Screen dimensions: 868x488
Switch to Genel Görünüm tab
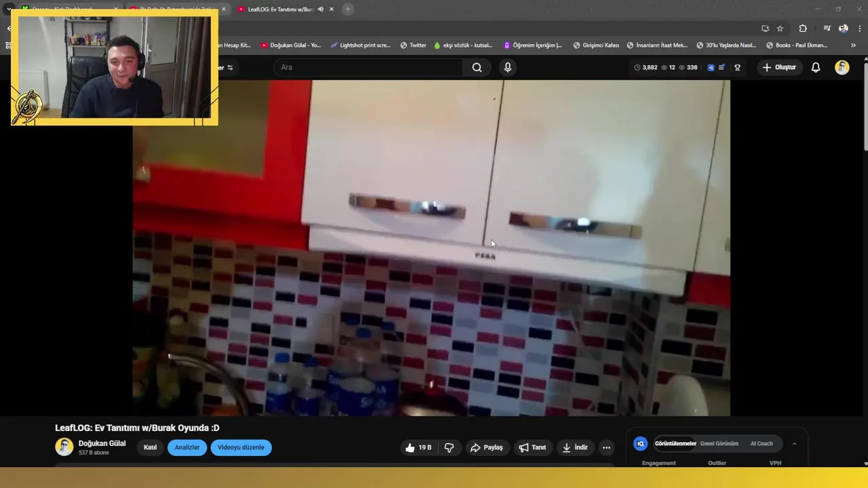tap(719, 443)
